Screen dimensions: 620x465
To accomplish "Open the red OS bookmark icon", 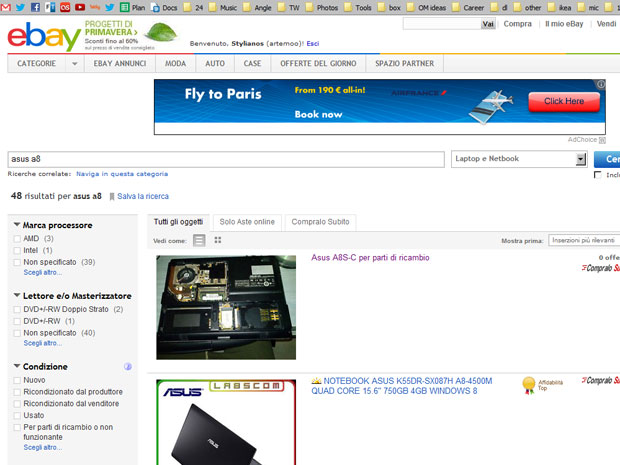I will [x=65, y=7].
